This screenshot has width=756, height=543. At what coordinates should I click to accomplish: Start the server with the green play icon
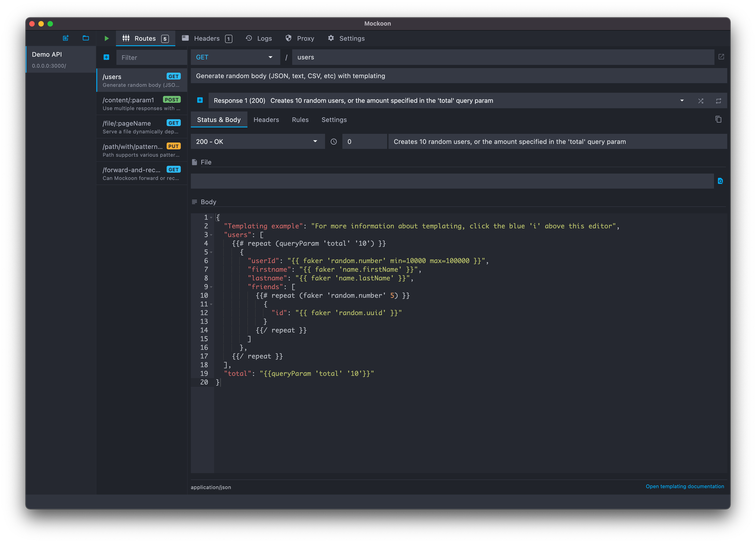106,38
